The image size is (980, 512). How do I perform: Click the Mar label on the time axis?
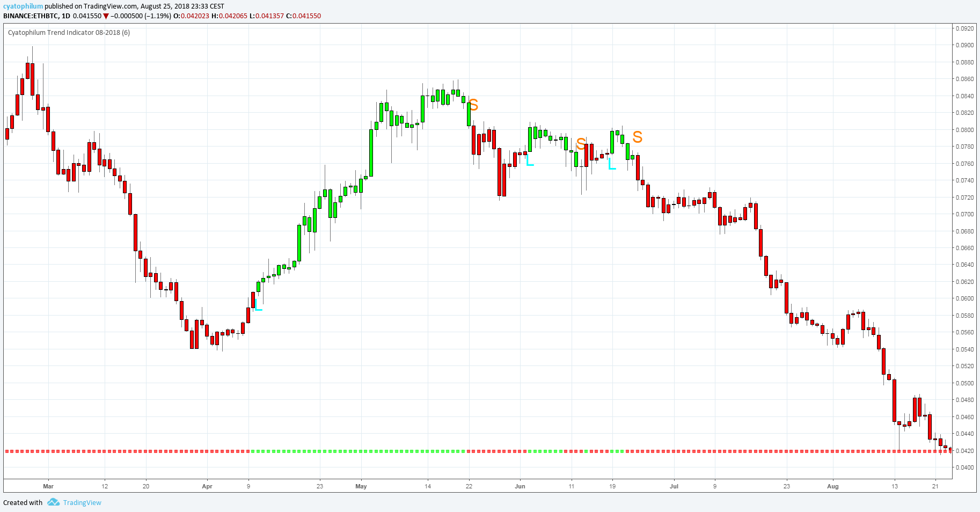48,486
